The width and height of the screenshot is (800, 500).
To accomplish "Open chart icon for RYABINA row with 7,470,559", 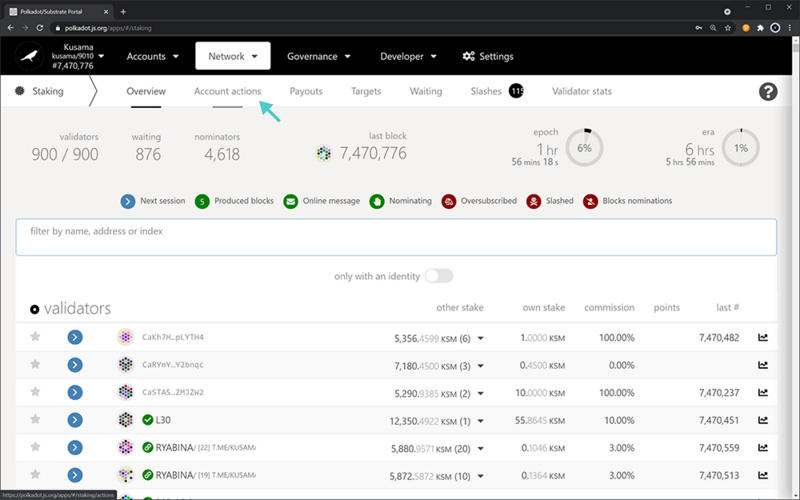I will click(763, 447).
